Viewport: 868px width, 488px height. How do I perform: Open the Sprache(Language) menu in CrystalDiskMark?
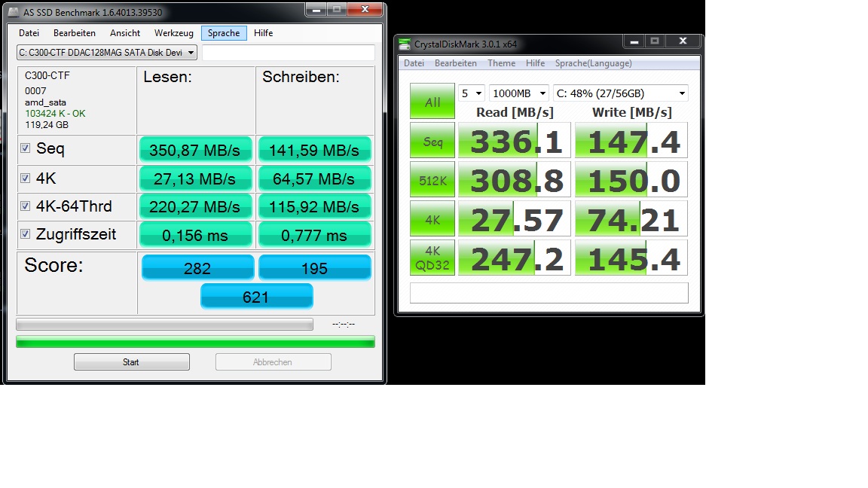click(594, 63)
